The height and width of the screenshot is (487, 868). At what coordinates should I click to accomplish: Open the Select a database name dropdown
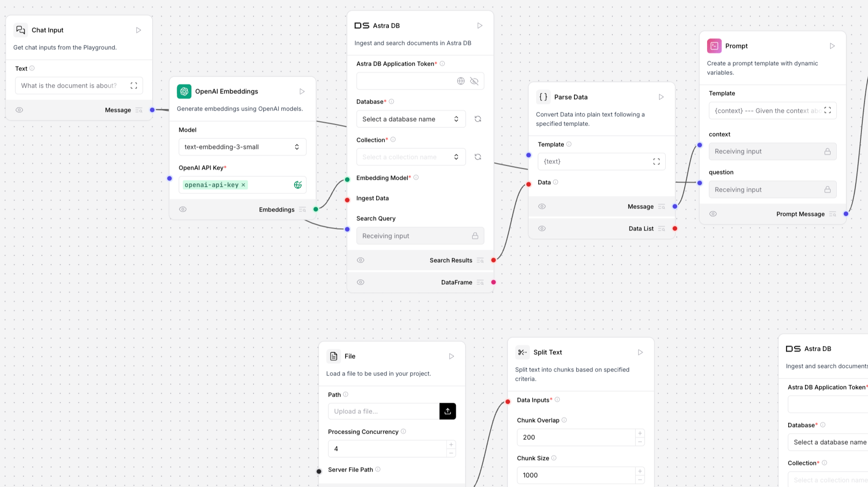(411, 119)
